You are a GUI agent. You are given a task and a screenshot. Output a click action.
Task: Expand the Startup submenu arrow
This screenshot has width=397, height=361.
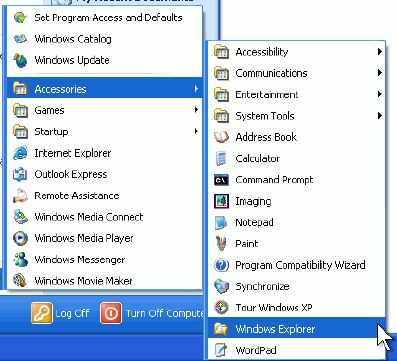coord(196,131)
